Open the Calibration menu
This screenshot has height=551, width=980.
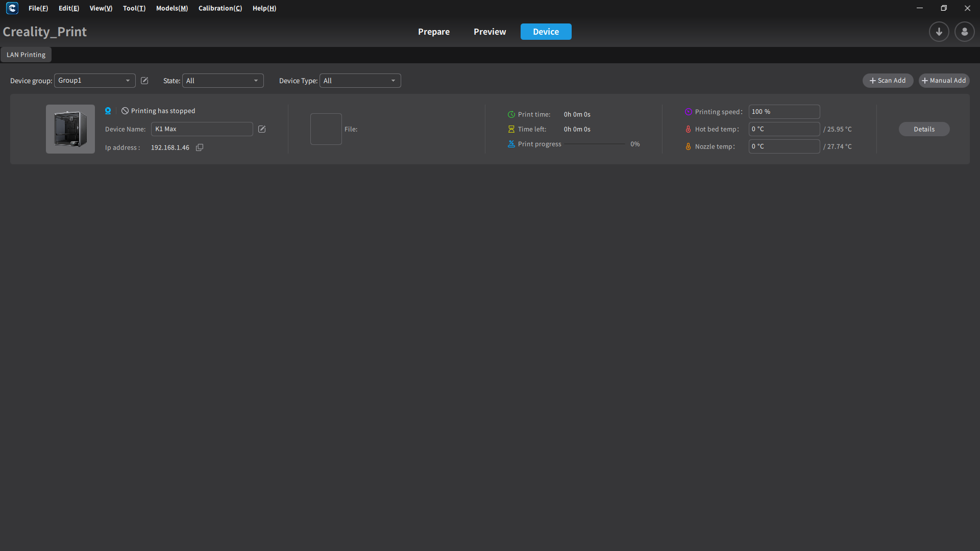pos(220,8)
